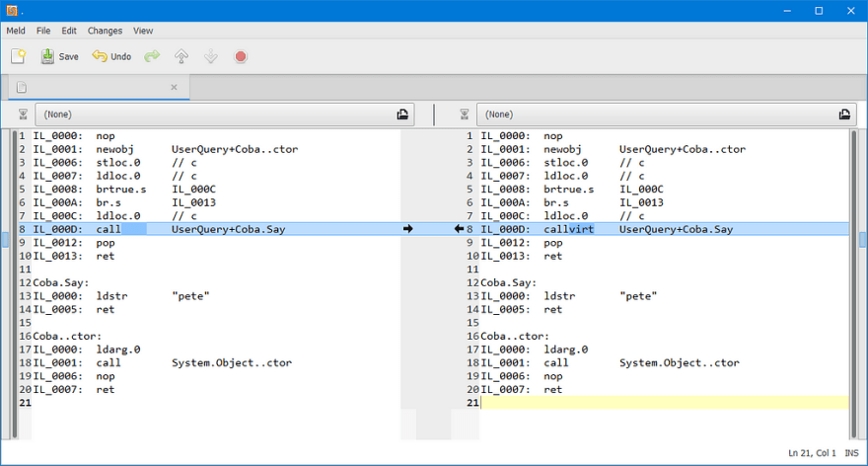Image resolution: width=868 pixels, height=466 pixels.
Task: Open the File menu
Action: [x=43, y=31]
